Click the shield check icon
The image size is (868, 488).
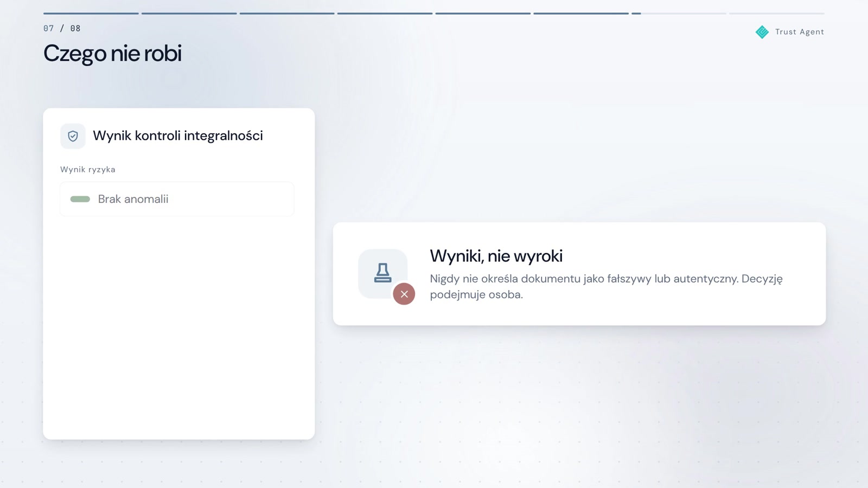coord(73,136)
